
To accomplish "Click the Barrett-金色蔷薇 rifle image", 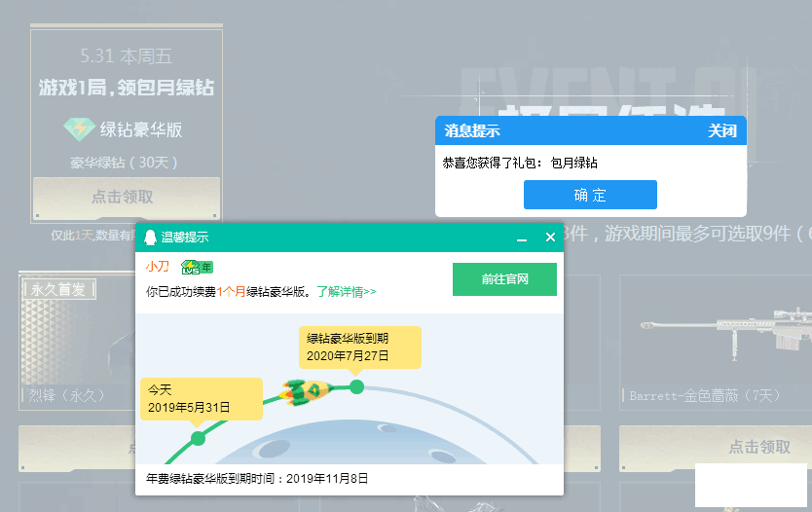I will [726, 333].
